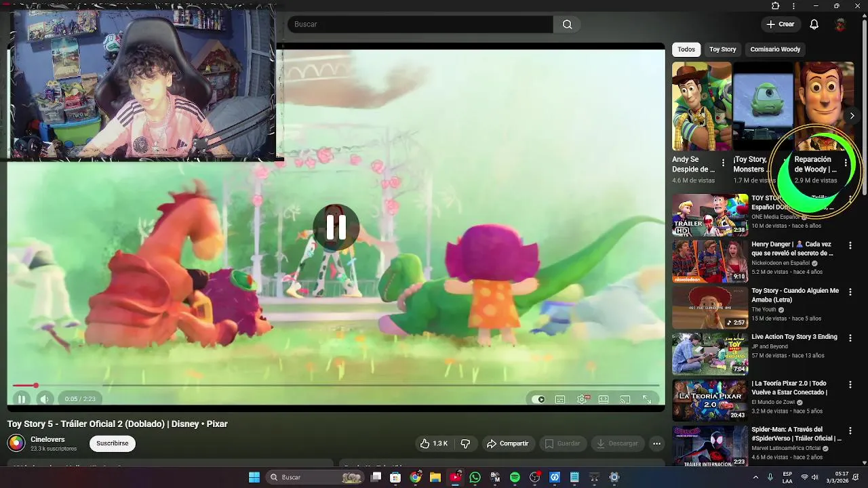Open the Henry Danger video thumbnail
Viewport: 868px width, 488px height.
pyautogui.click(x=709, y=261)
